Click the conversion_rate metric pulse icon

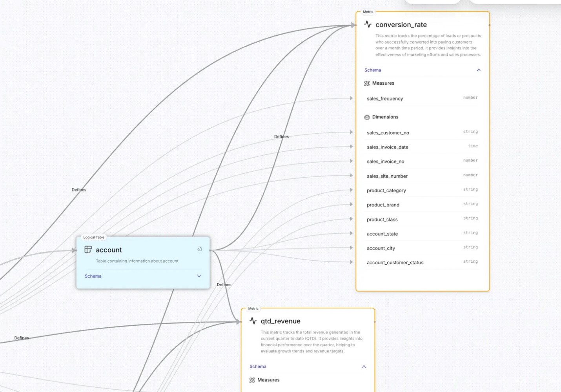pyautogui.click(x=368, y=24)
